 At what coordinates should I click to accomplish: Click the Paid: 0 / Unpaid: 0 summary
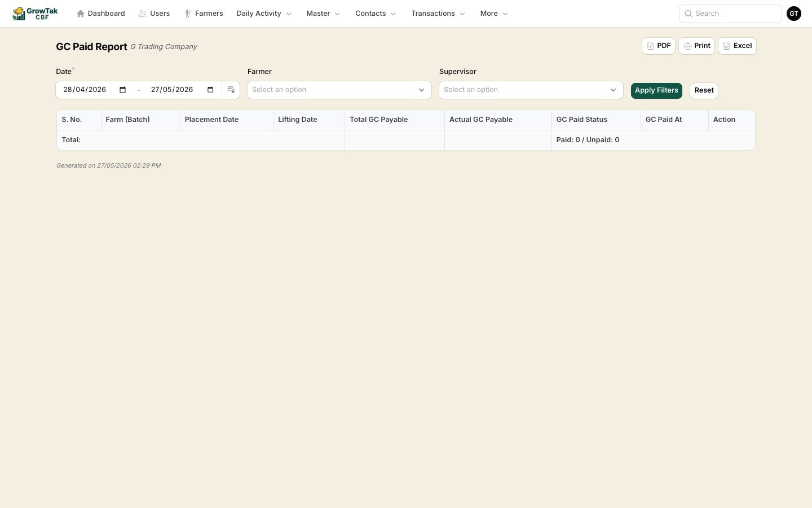pos(588,140)
